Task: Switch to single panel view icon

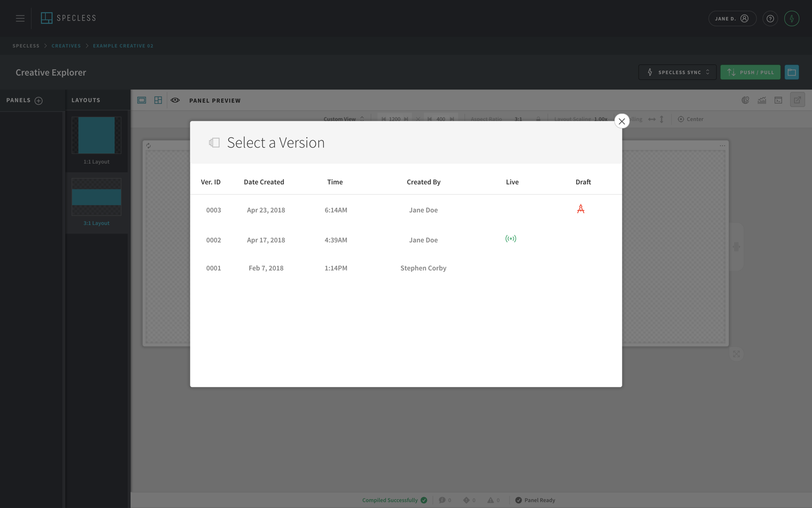Action: (142, 100)
